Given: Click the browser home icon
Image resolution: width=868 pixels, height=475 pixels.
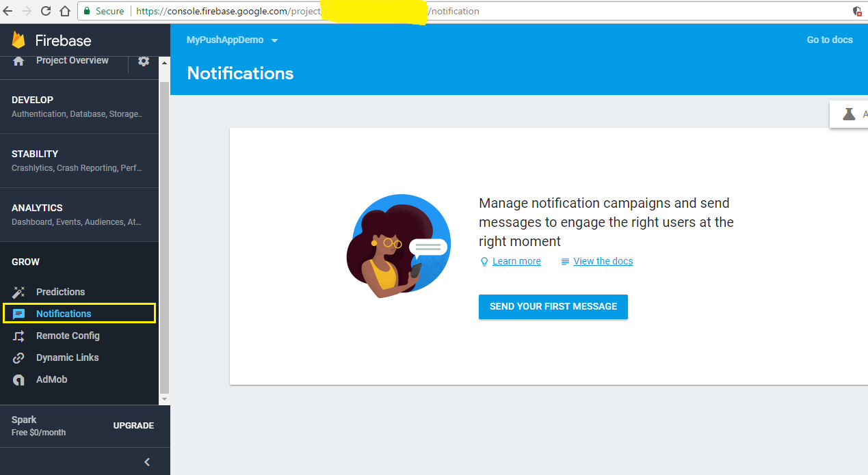Looking at the screenshot, I should point(65,11).
